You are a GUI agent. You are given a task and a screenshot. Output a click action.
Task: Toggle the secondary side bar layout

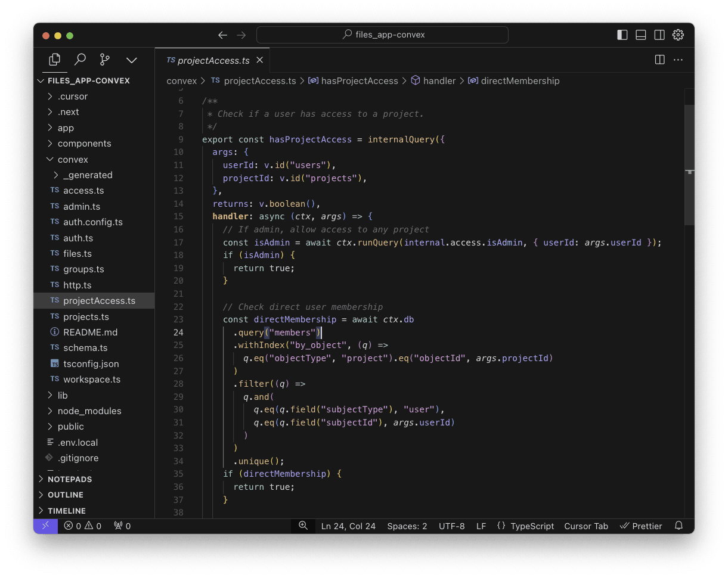click(x=659, y=35)
